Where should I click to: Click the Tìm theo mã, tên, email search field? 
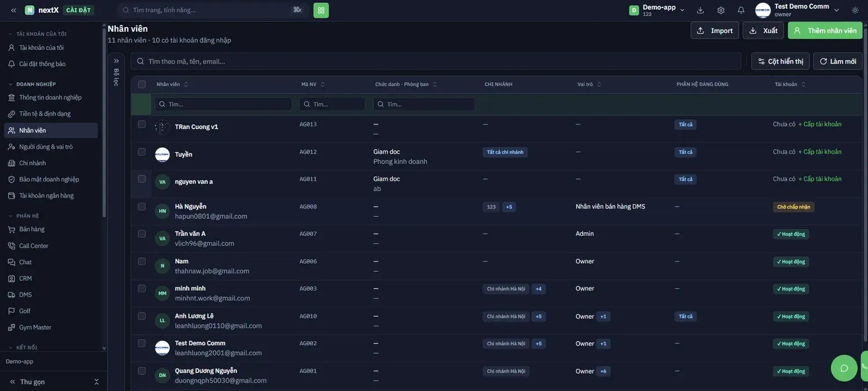[436, 61]
